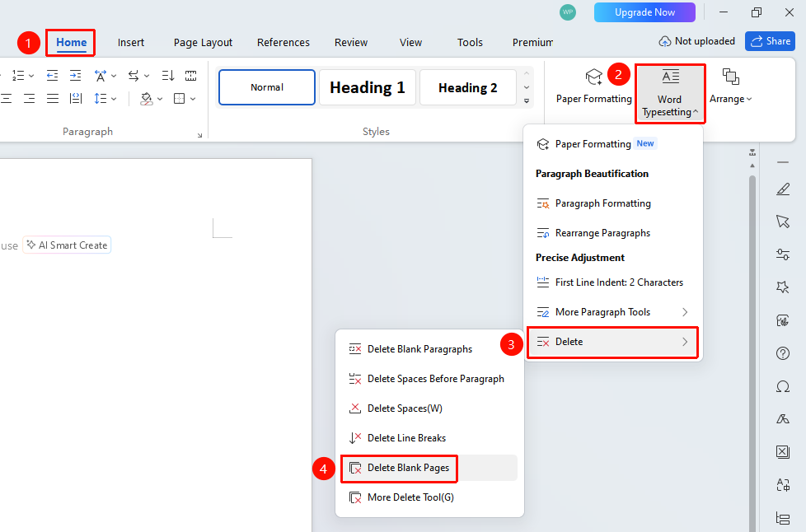Click the increase indent icon
Viewport: 806px width, 532px height.
coord(76,76)
